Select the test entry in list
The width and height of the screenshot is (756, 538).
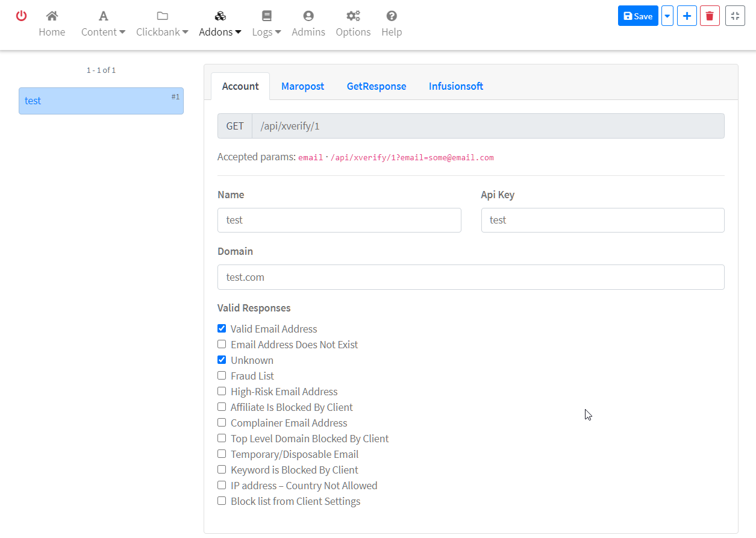(x=101, y=101)
